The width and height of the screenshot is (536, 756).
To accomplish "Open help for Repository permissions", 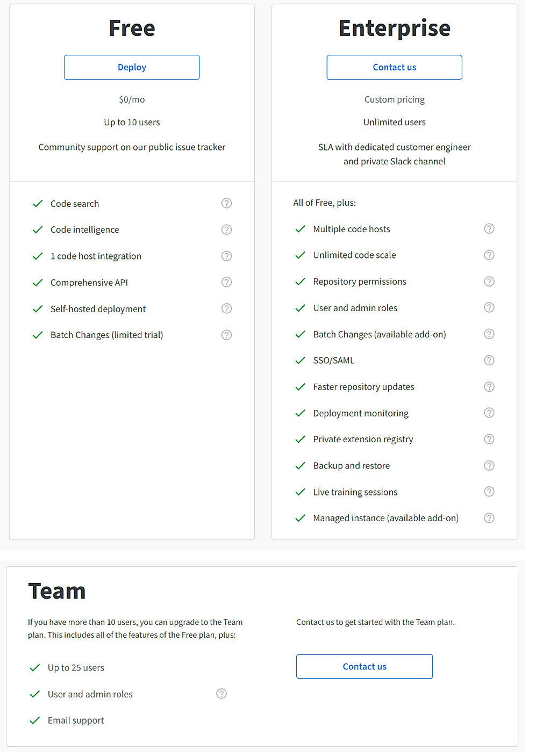I will (x=489, y=281).
